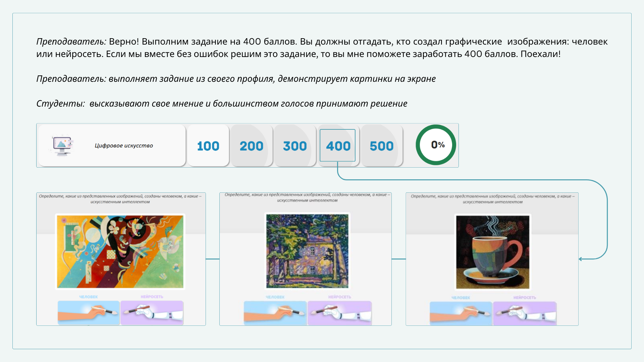Click НЕЙРОСЕТЬ label under the coffee cup
The height and width of the screenshot is (362, 644).
pos(525,298)
